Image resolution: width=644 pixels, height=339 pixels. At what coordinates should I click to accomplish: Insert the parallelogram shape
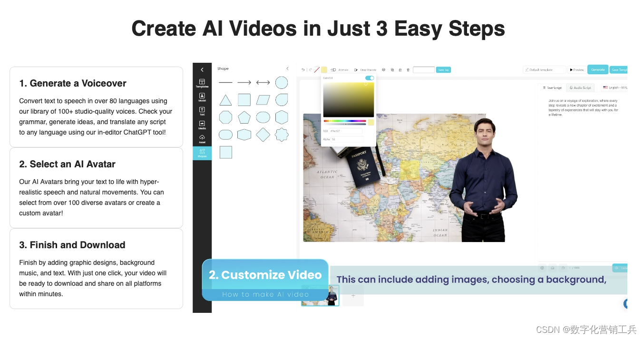pyautogui.click(x=263, y=100)
